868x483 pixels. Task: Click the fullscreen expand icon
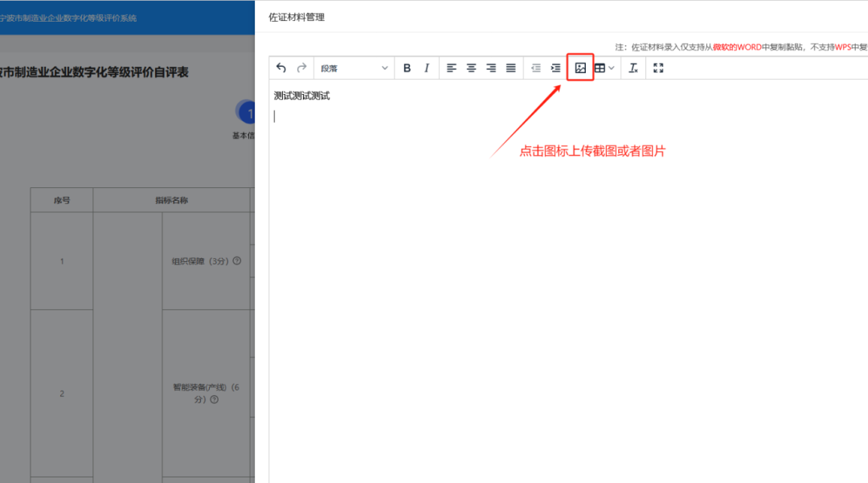click(658, 68)
